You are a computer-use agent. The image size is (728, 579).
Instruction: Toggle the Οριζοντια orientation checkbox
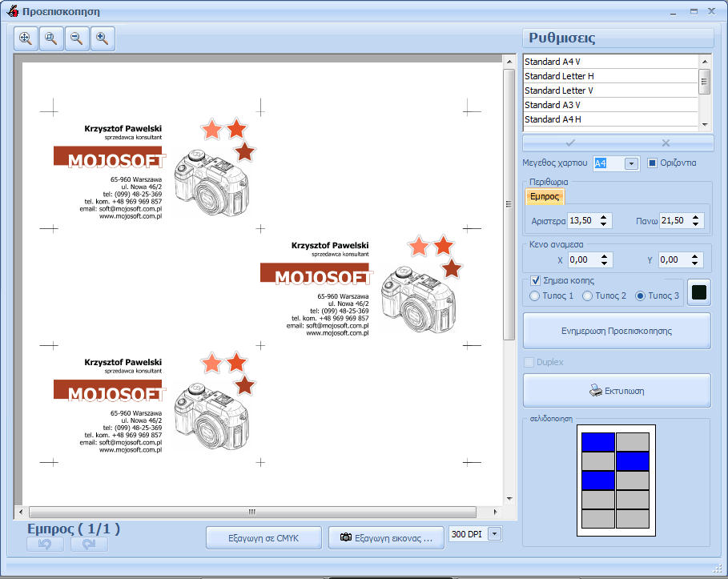[x=652, y=163]
